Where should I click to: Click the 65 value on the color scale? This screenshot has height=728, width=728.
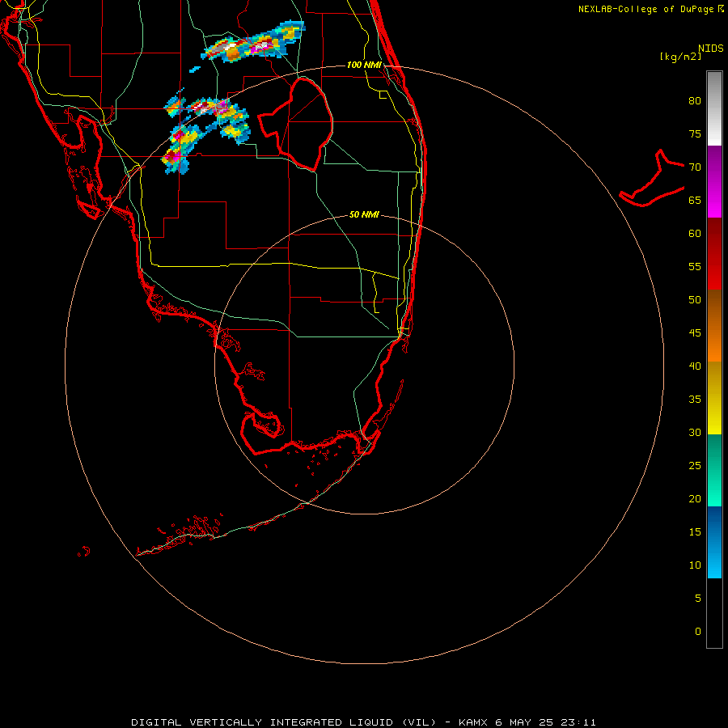tap(695, 201)
